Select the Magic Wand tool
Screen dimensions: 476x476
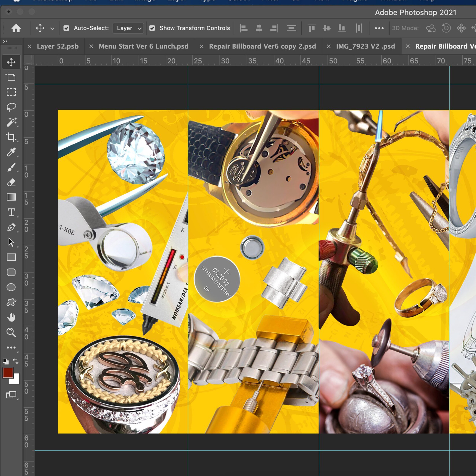11,122
